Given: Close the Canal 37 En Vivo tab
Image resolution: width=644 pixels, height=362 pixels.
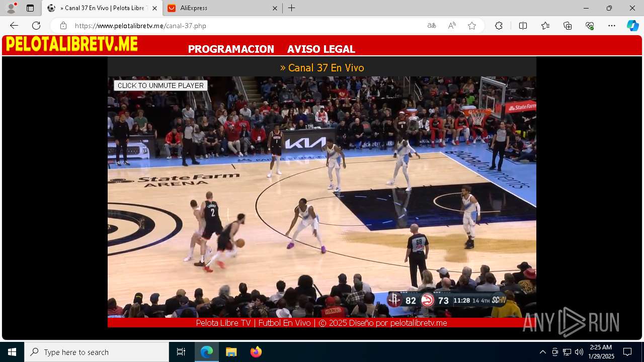Looking at the screenshot, I should coord(154,8).
